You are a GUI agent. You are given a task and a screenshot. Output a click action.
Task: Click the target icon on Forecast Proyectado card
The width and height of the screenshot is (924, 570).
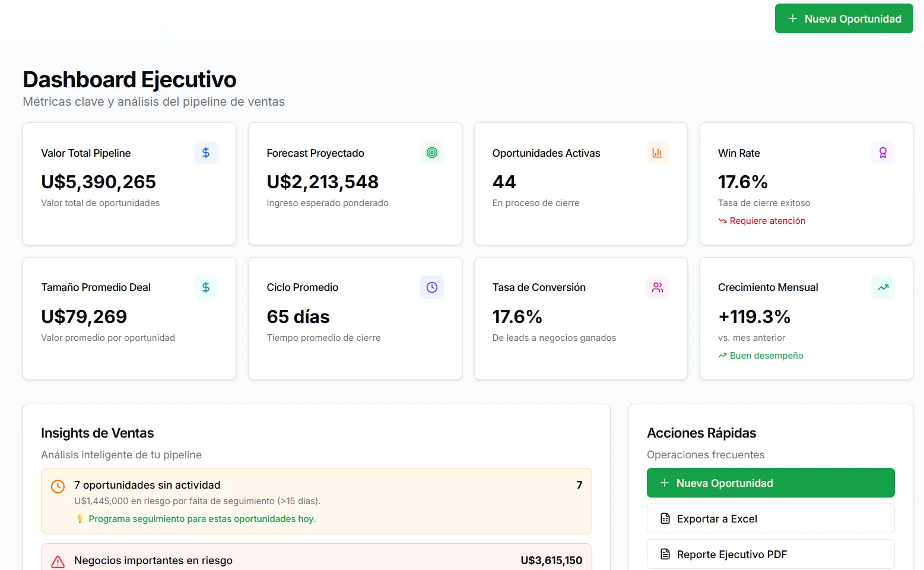point(432,153)
